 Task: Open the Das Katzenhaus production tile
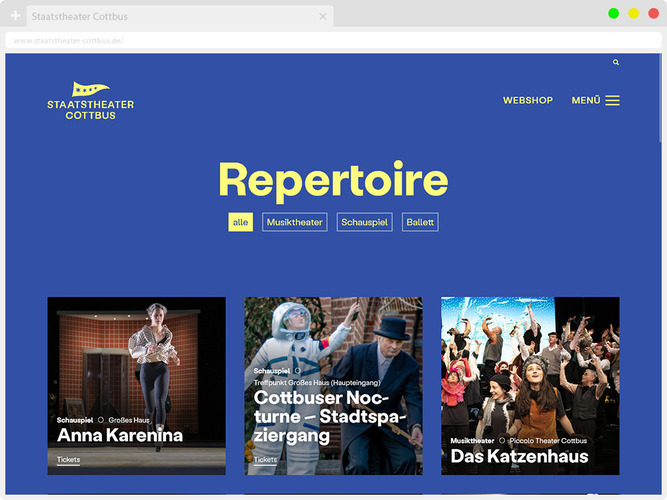pyautogui.click(x=530, y=386)
